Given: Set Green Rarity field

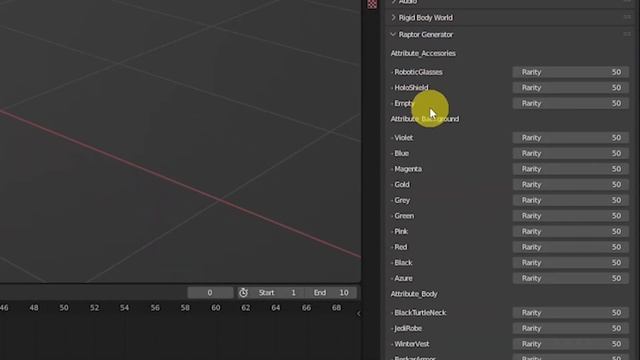Looking at the screenshot, I should pos(571,216).
